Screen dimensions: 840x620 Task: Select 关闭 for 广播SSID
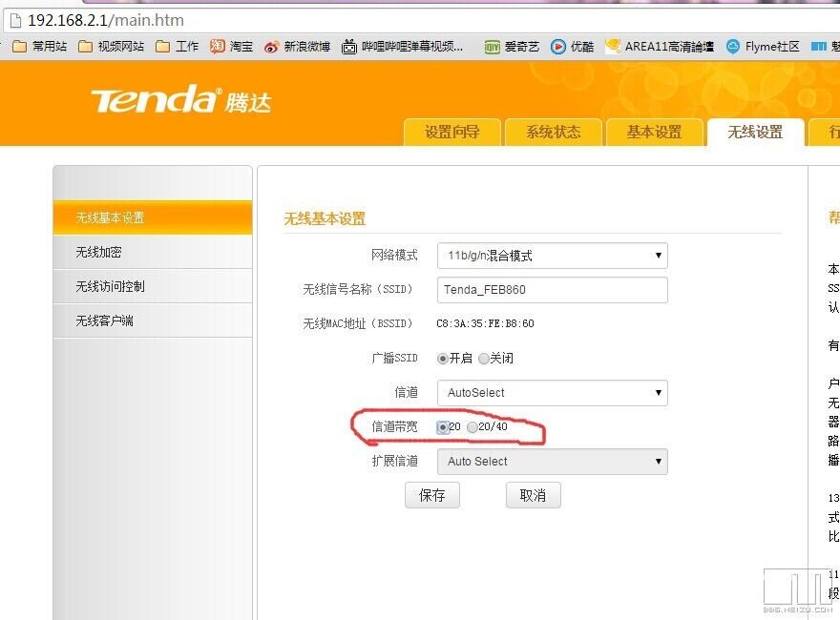coord(484,359)
